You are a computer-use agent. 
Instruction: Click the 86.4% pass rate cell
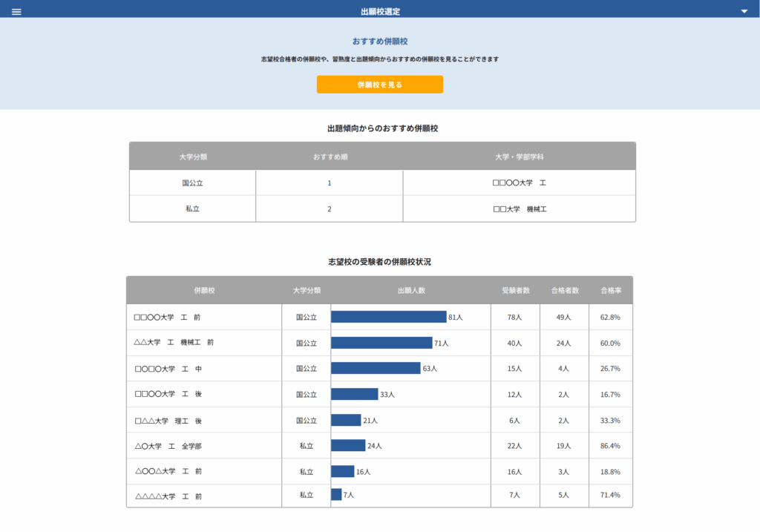610,446
